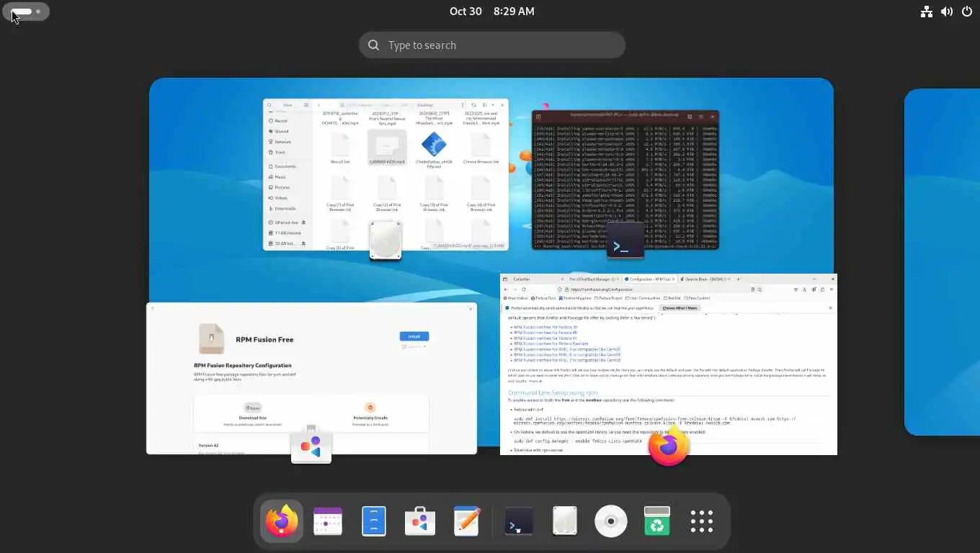Open the optical disc app in dock

611,521
